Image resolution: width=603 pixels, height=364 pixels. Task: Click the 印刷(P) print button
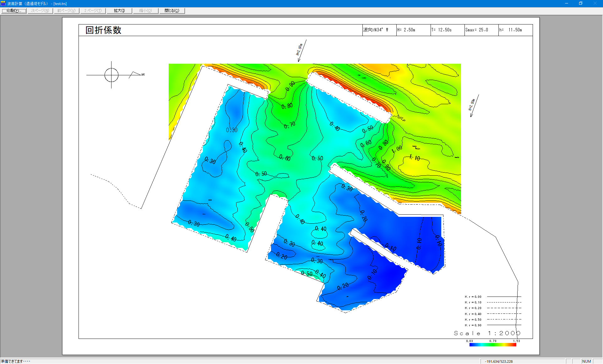click(x=14, y=11)
